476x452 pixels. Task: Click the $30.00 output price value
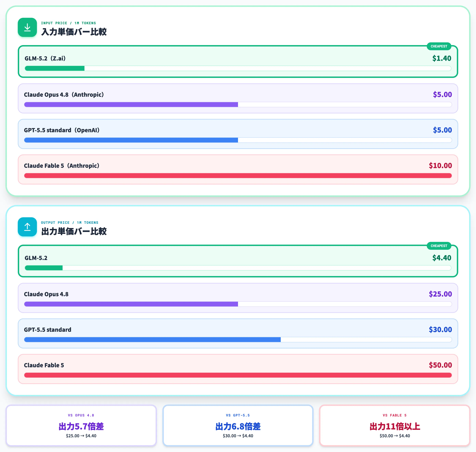tap(440, 330)
